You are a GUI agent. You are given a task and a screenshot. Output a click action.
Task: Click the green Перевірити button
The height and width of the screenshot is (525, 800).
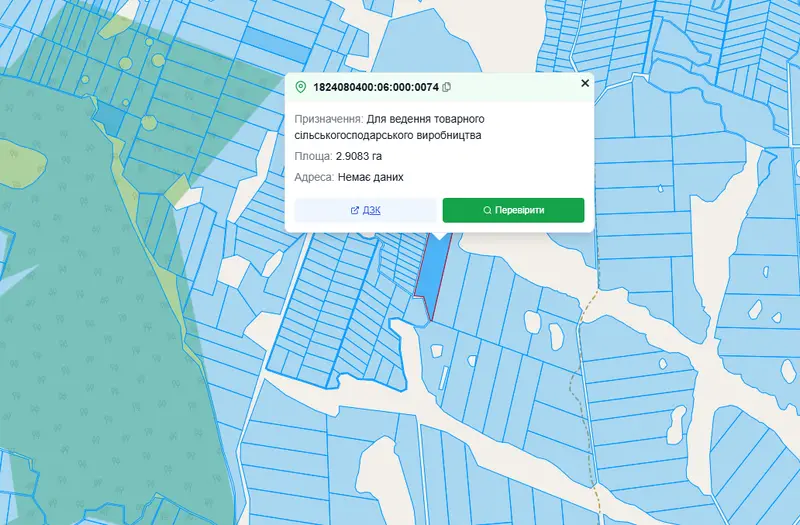click(513, 210)
